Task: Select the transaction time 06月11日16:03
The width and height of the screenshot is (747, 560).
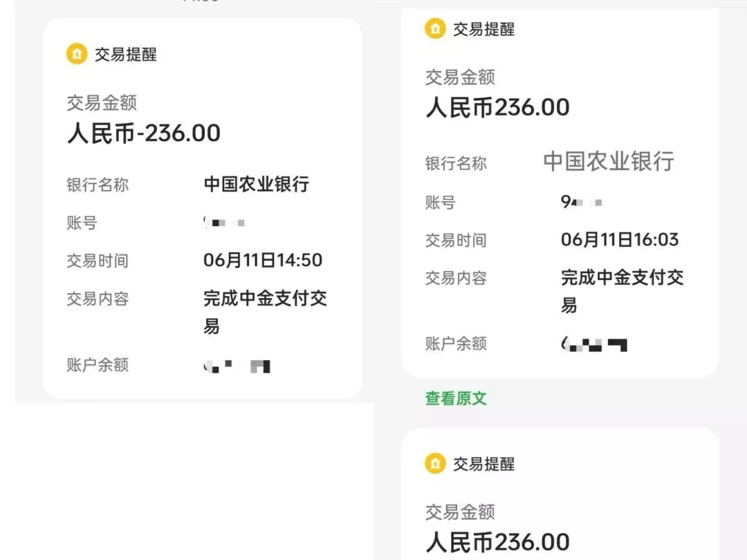Action: [620, 240]
